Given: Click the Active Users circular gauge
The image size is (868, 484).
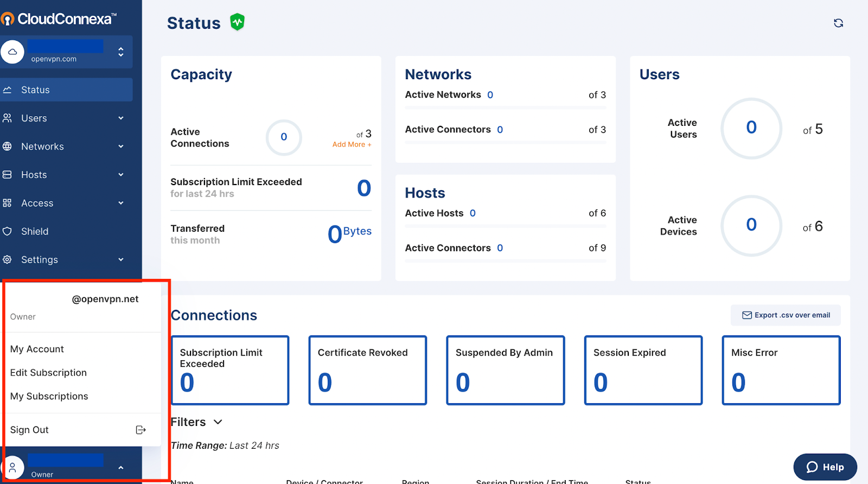Looking at the screenshot, I should tap(751, 128).
